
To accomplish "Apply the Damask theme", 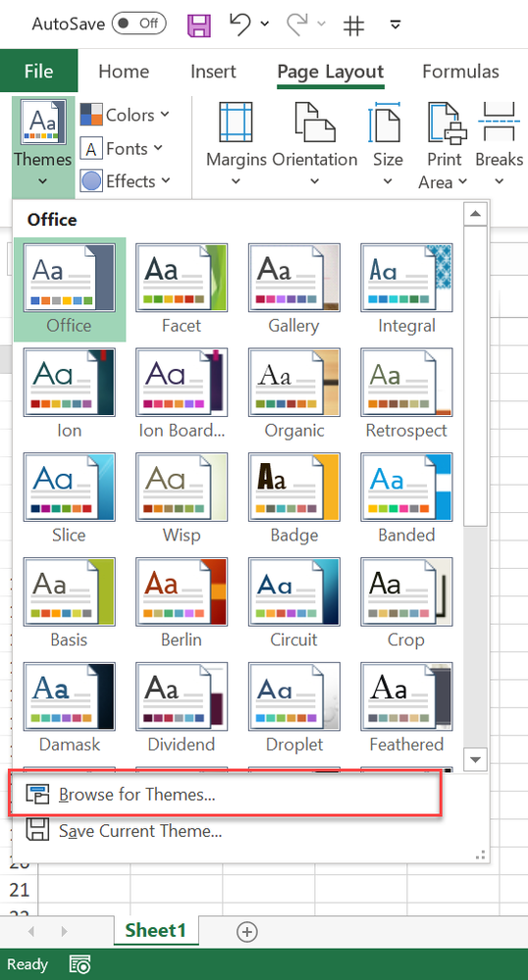I will click(70, 707).
